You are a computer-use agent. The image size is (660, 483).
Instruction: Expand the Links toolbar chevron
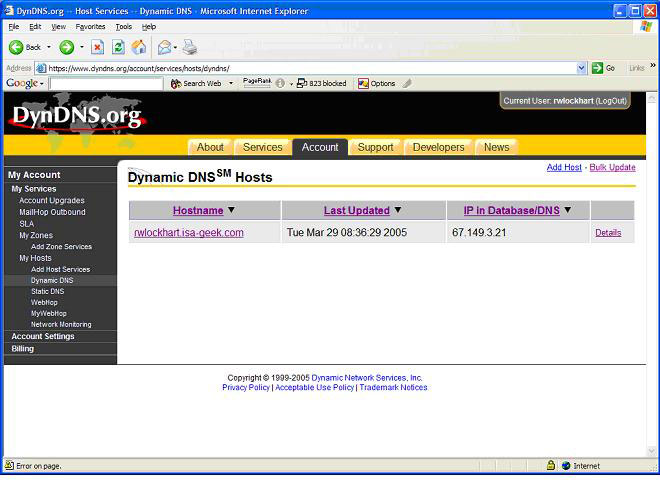point(653,65)
